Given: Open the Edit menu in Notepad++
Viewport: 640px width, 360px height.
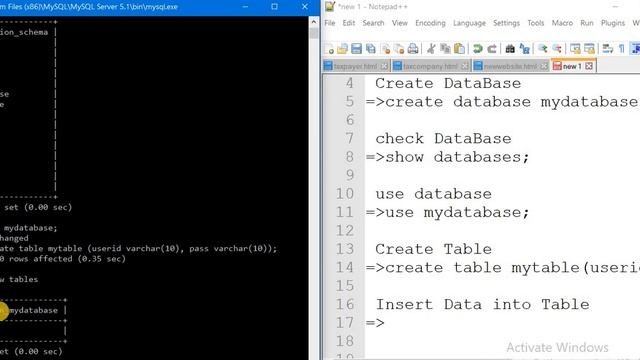Looking at the screenshot, I should 349,23.
